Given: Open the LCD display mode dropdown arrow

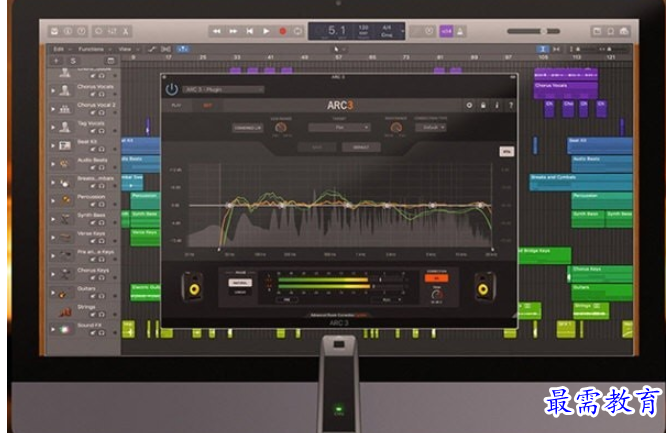Looking at the screenshot, I should (402, 31).
